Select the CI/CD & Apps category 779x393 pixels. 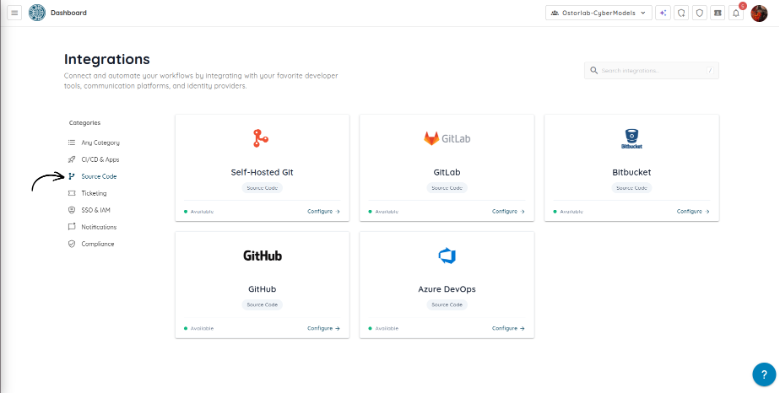click(94, 159)
